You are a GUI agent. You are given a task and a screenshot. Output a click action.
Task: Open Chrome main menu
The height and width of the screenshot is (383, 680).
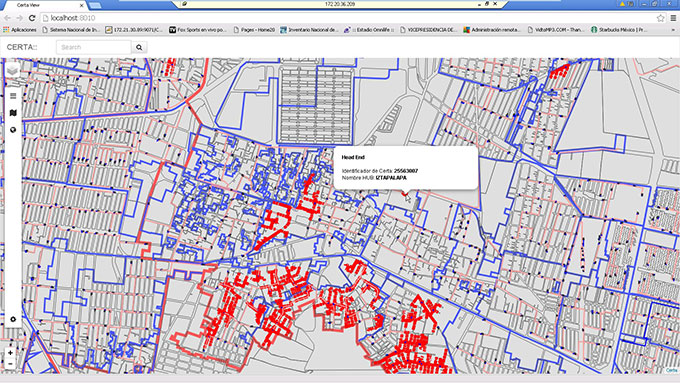673,18
